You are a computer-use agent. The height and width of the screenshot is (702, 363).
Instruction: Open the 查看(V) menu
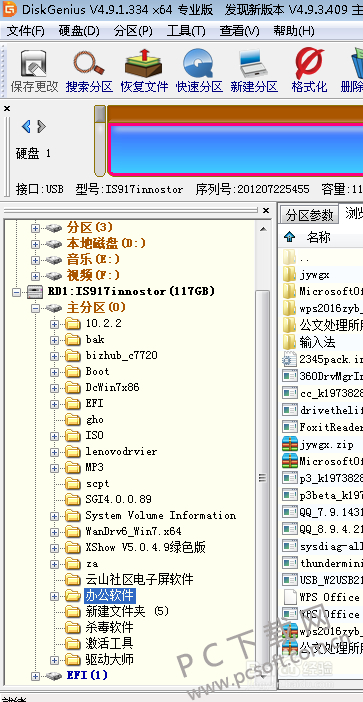[x=239, y=31]
